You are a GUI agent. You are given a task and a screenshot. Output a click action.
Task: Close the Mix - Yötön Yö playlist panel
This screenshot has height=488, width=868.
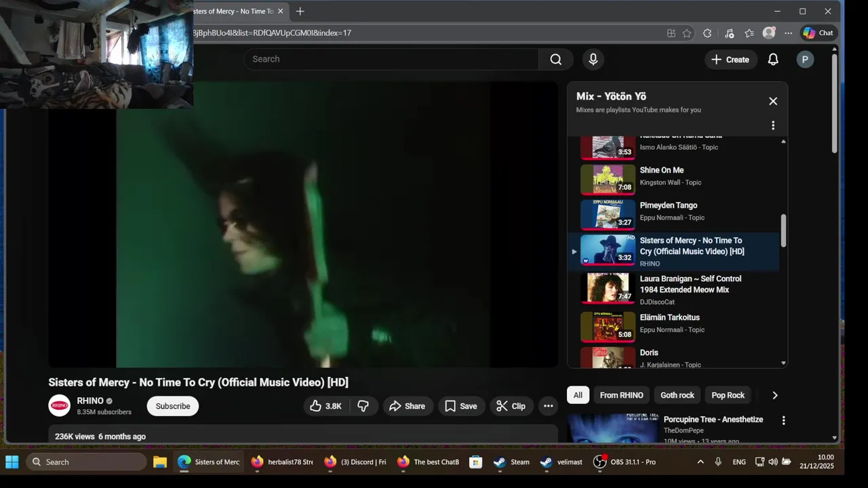[x=773, y=101]
